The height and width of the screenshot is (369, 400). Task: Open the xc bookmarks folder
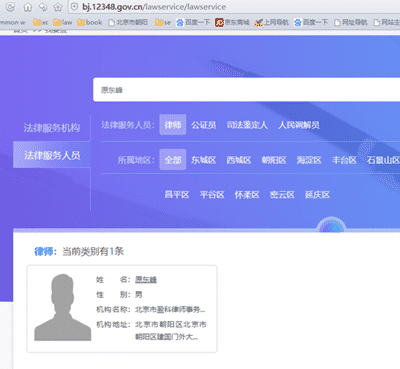40,22
